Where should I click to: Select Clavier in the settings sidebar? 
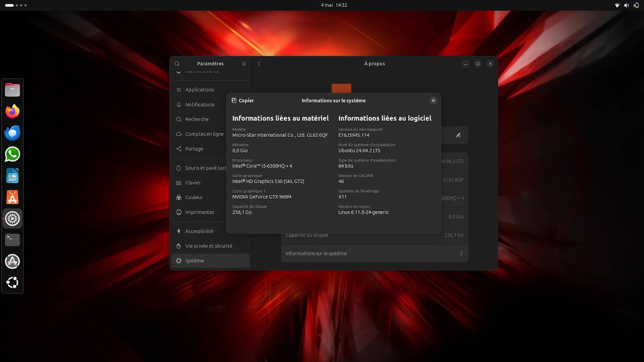(x=210, y=183)
